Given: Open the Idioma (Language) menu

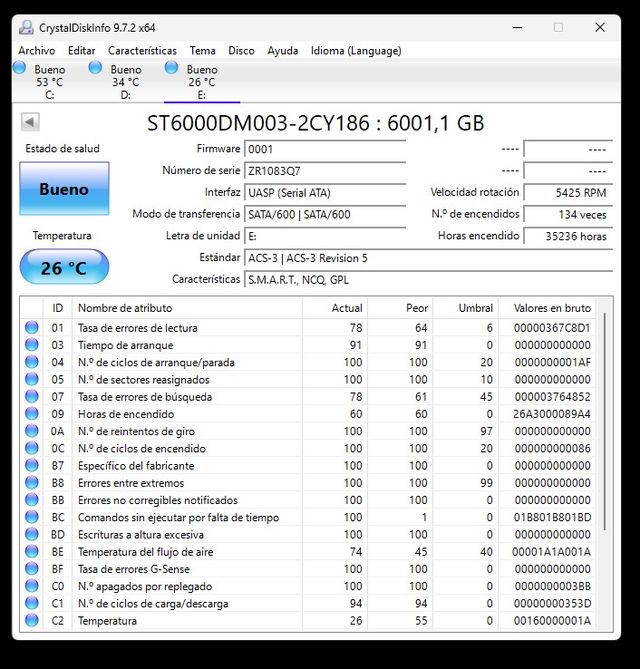Looking at the screenshot, I should click(x=356, y=51).
